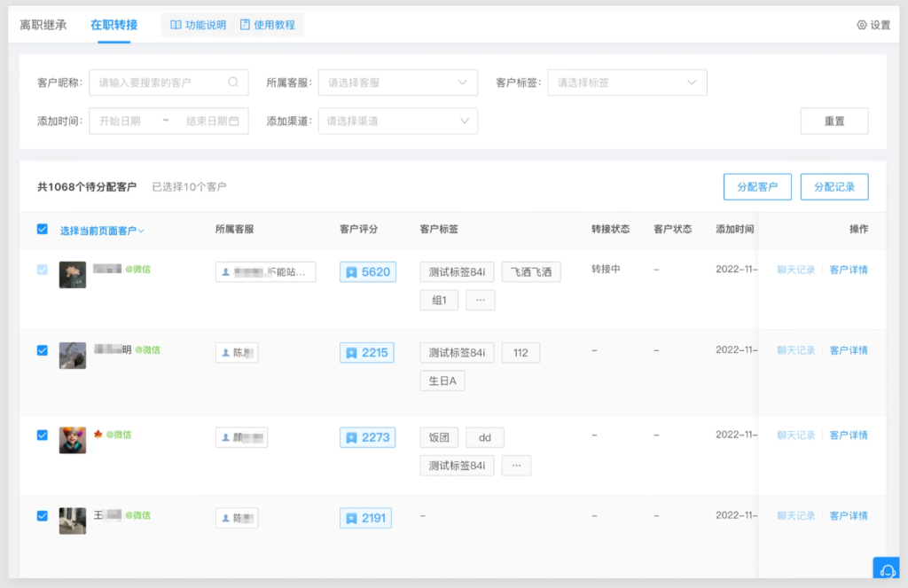Screen dimensions: 908x588
Task: Open 使用教程 link
Action: click(275, 25)
